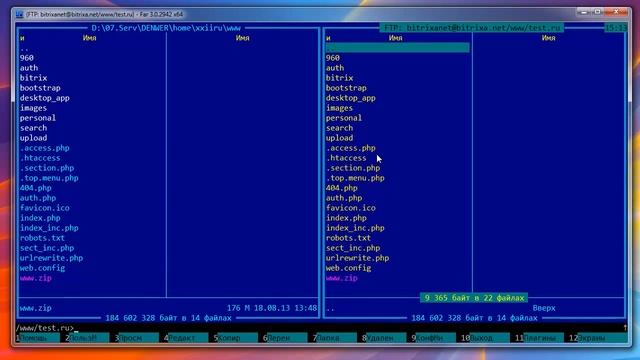Select www.zip in the right FTP panel
640x360 pixels.
(x=342, y=278)
